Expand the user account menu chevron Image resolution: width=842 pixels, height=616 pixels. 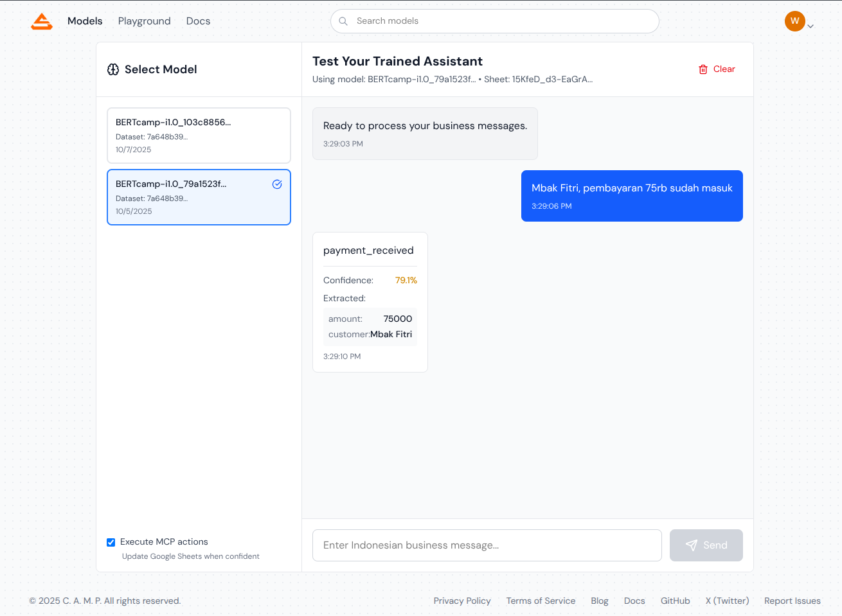coord(811,26)
